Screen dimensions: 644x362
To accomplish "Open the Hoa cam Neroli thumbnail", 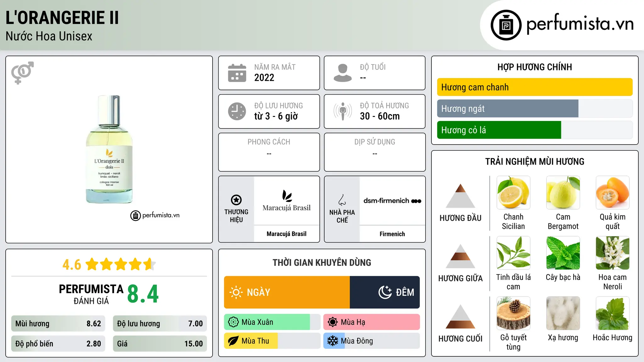I will 613,253.
